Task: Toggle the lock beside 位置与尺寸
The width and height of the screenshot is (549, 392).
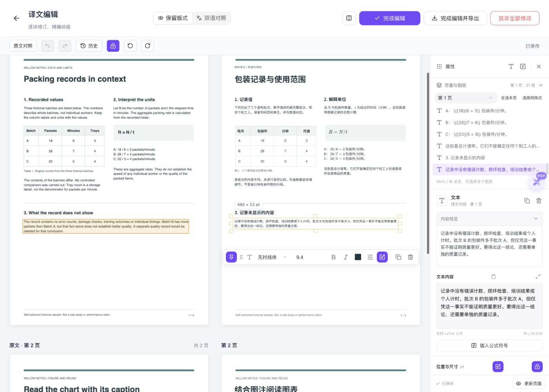Action: click(x=537, y=367)
